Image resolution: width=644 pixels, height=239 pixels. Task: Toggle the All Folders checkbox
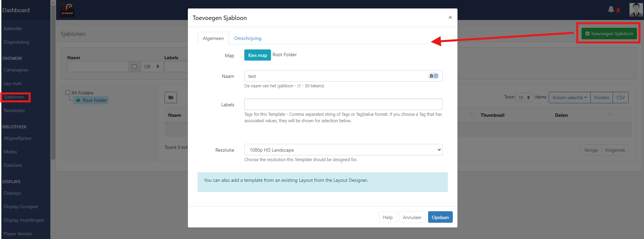pos(68,93)
